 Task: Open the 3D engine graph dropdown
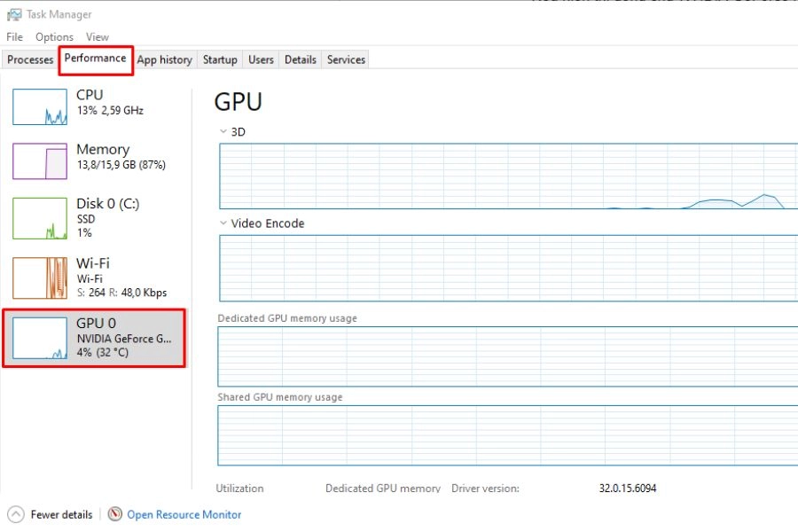223,131
